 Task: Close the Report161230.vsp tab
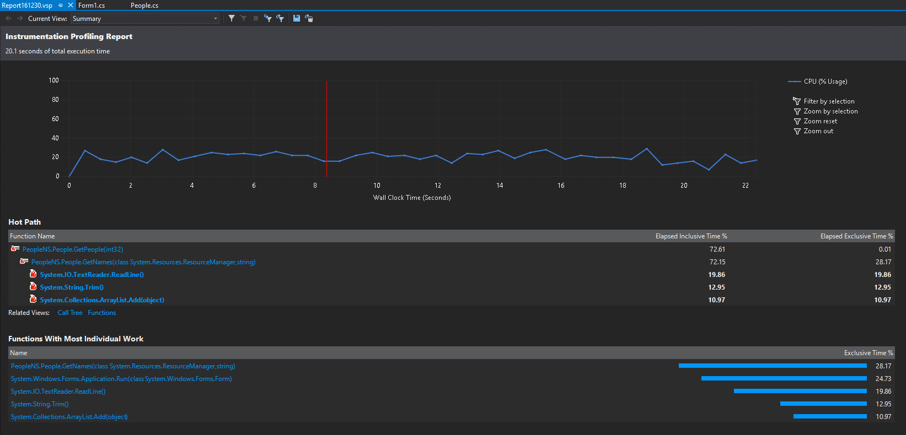(x=70, y=5)
